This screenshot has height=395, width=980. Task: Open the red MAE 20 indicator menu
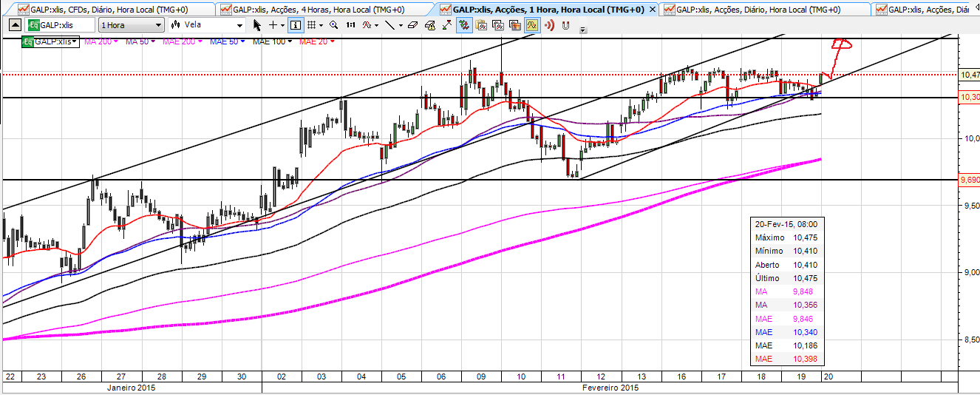(316, 41)
